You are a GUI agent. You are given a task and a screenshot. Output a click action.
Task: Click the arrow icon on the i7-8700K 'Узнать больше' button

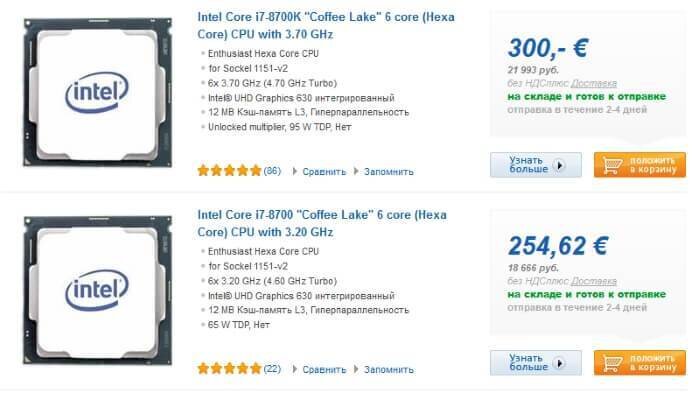click(559, 165)
